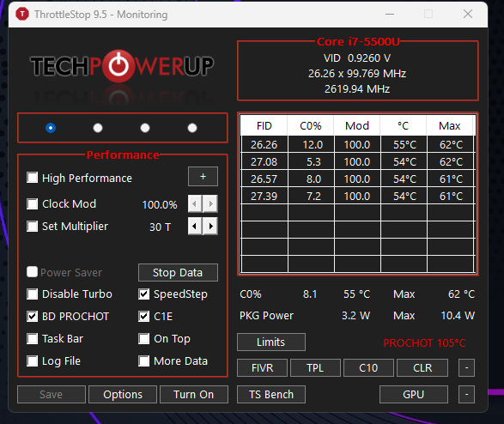This screenshot has height=424, width=504.
Task: Decrease Clock Mod with left arrow
Action: [194, 203]
